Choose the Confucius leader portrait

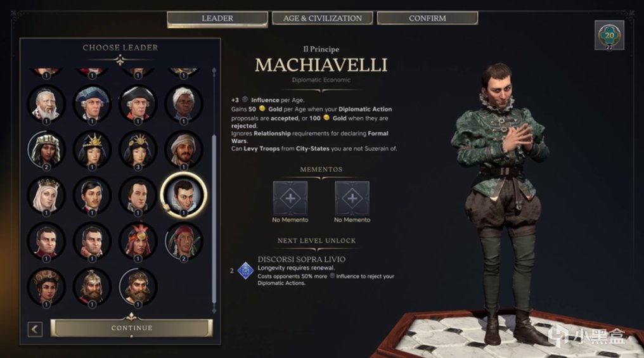click(46, 104)
